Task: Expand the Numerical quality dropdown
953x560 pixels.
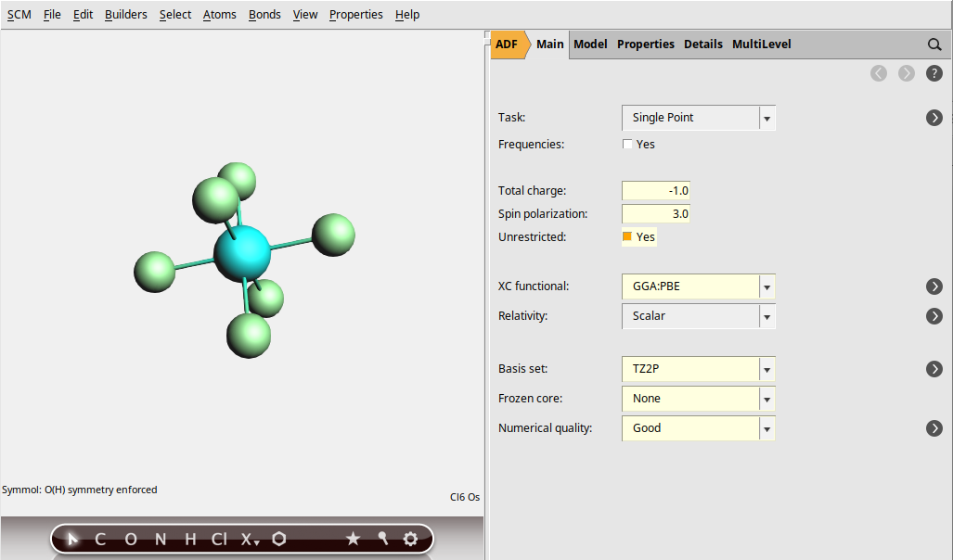Action: click(766, 428)
